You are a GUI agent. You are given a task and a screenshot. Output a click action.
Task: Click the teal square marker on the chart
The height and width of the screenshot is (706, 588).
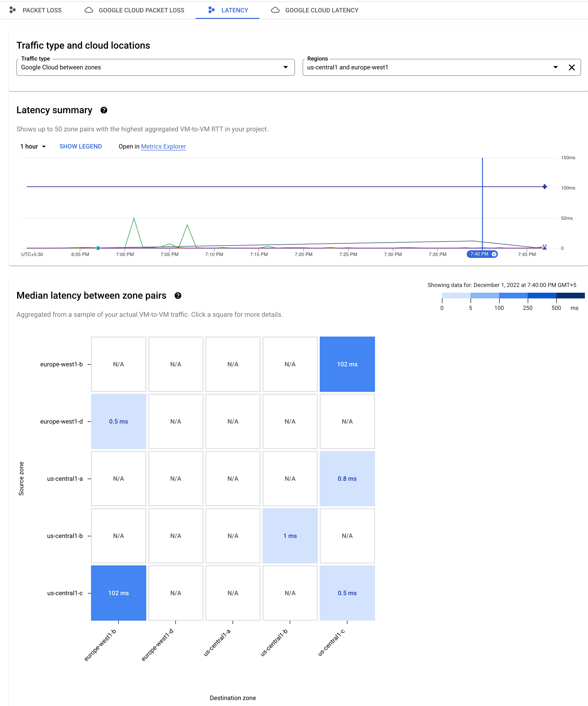(98, 248)
